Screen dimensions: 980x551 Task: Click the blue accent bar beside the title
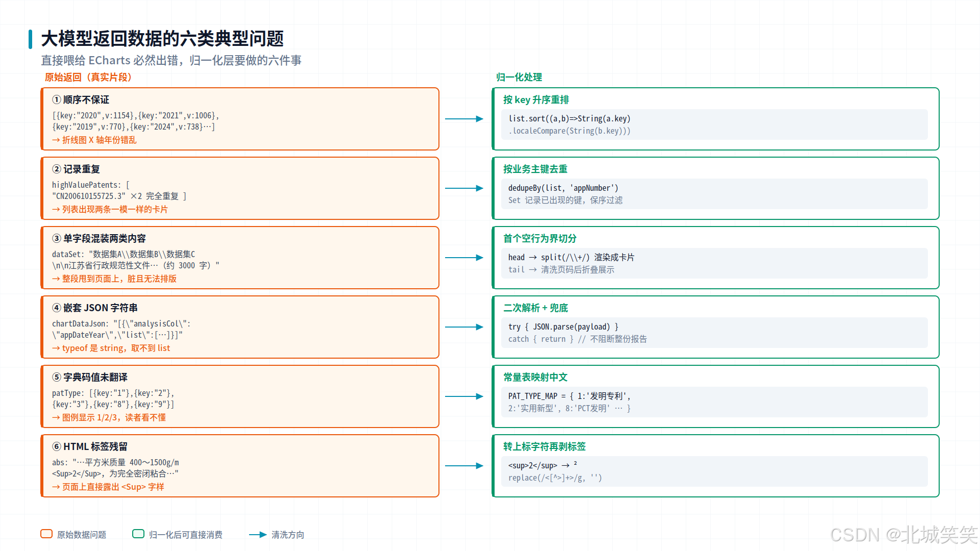(x=31, y=39)
